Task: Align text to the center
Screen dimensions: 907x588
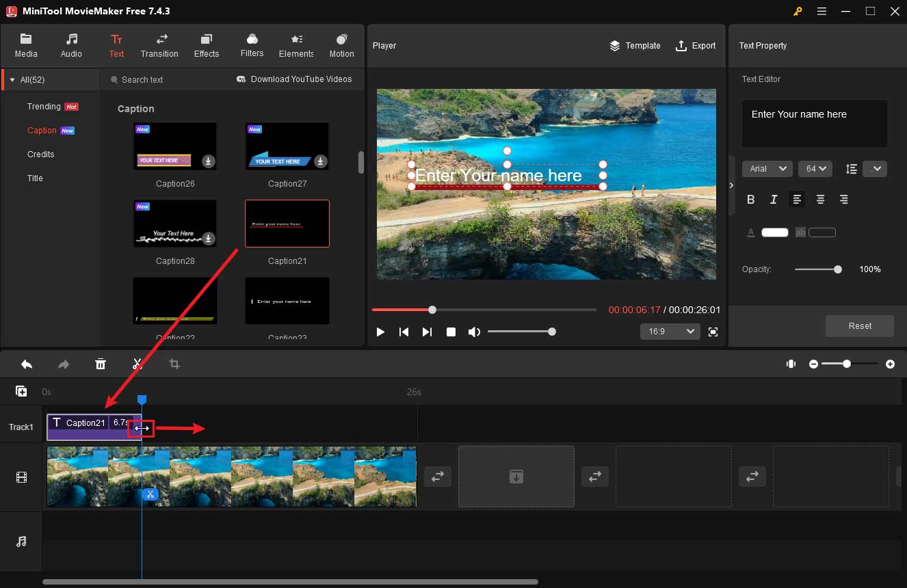Action: (x=820, y=200)
